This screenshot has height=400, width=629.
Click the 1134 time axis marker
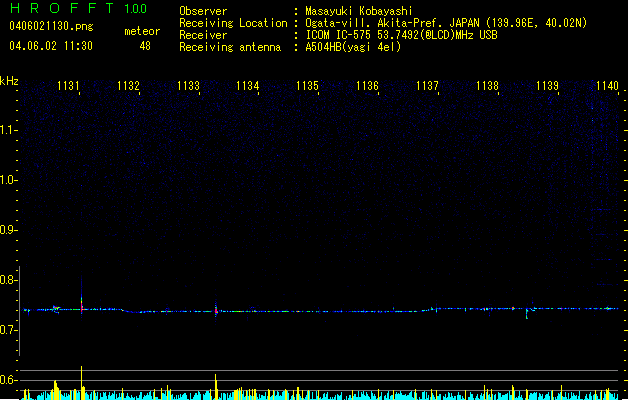(x=248, y=86)
